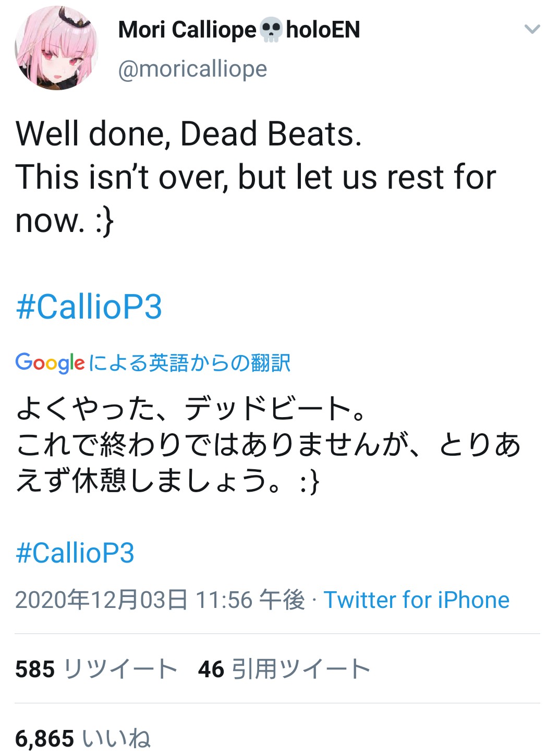
Task: Open the "Twitter for iPhone" source link
Action: pos(416,600)
